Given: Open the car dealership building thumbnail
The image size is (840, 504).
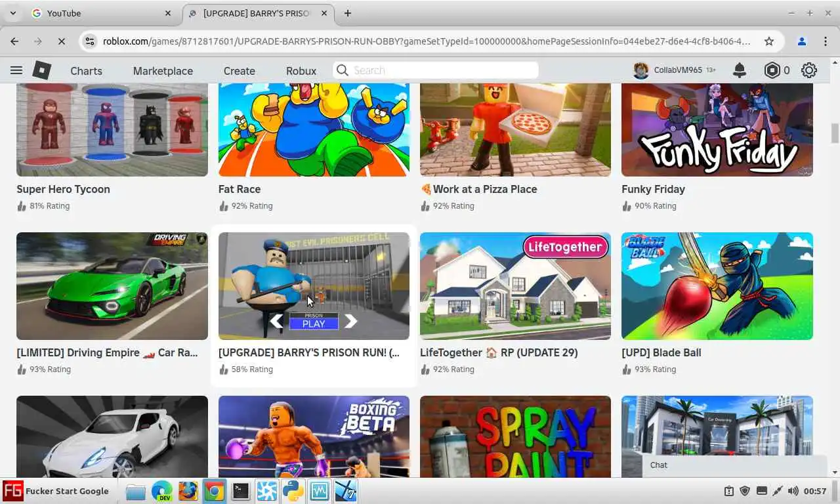Looking at the screenshot, I should tap(717, 425).
